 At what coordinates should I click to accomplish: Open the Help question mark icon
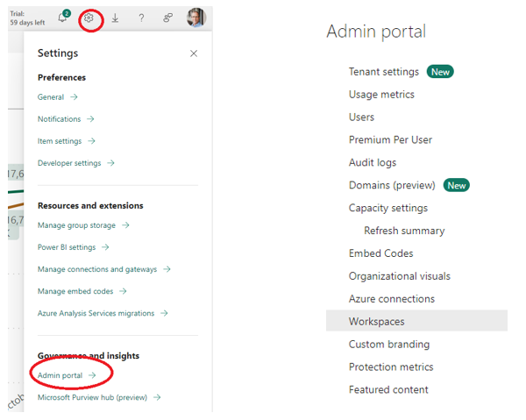pos(141,18)
